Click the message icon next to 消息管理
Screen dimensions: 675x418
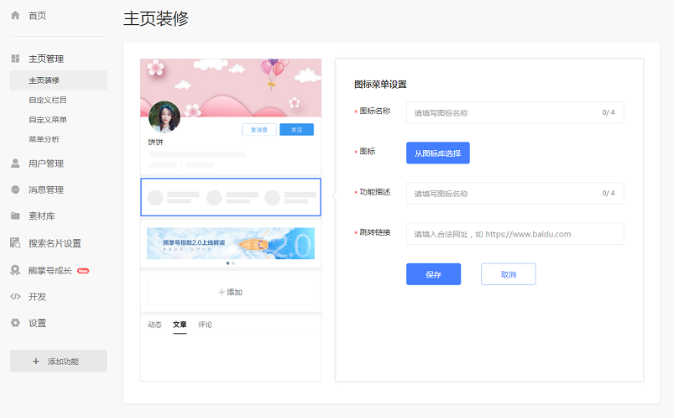click(x=15, y=189)
